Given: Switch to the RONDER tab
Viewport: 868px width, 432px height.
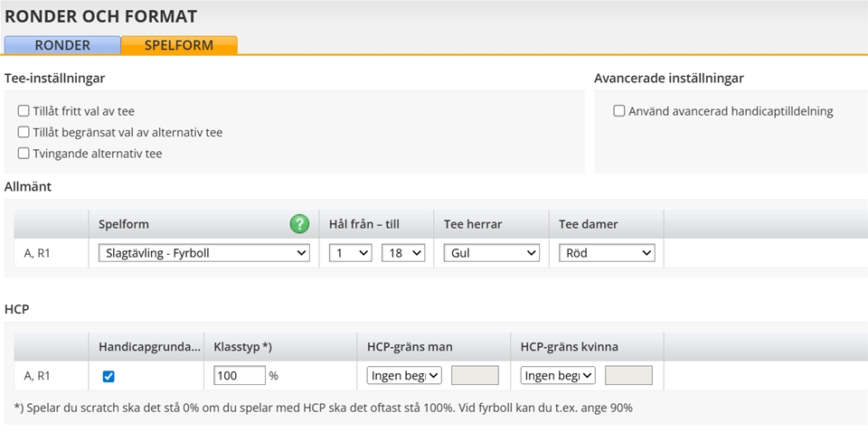Looking at the screenshot, I should [62, 45].
